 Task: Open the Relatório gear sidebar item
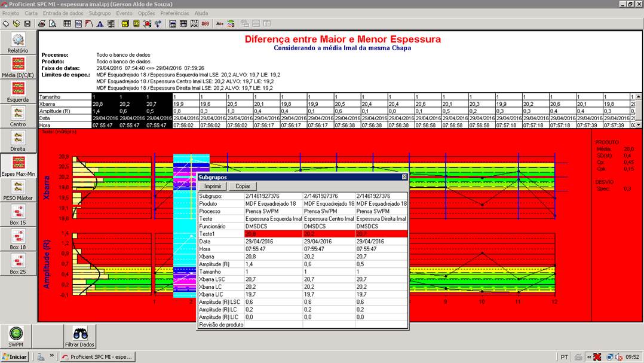point(18,42)
